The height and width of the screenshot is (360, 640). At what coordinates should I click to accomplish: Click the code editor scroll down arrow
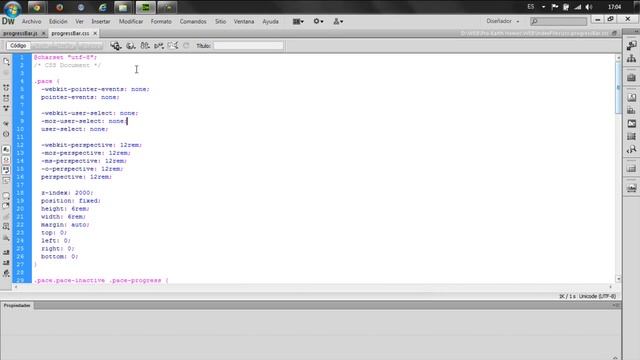tap(618, 279)
